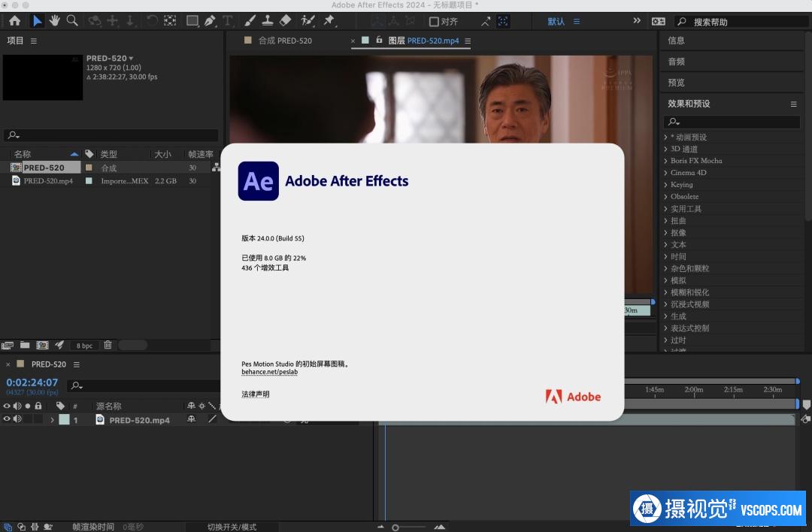Hide video of PRED-520.mp4 layer
Viewport: 812px width, 532px height.
click(7, 419)
